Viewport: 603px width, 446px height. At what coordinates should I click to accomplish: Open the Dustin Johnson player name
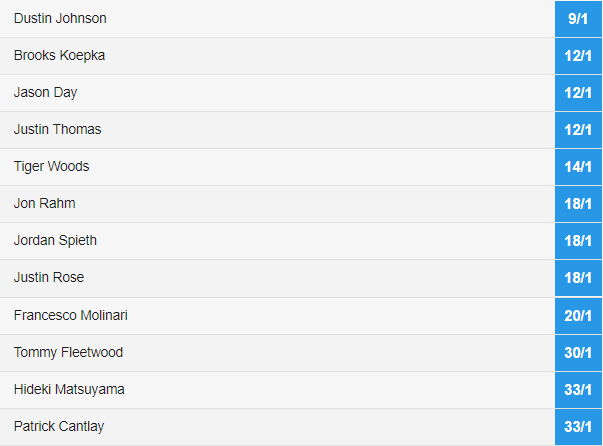pyautogui.click(x=60, y=18)
